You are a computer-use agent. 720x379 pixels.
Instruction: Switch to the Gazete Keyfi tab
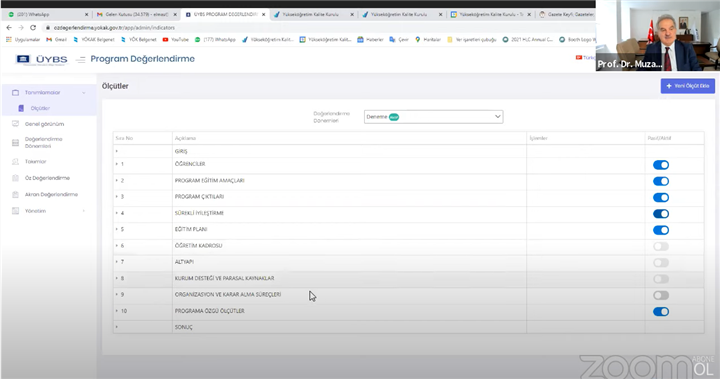pos(566,15)
